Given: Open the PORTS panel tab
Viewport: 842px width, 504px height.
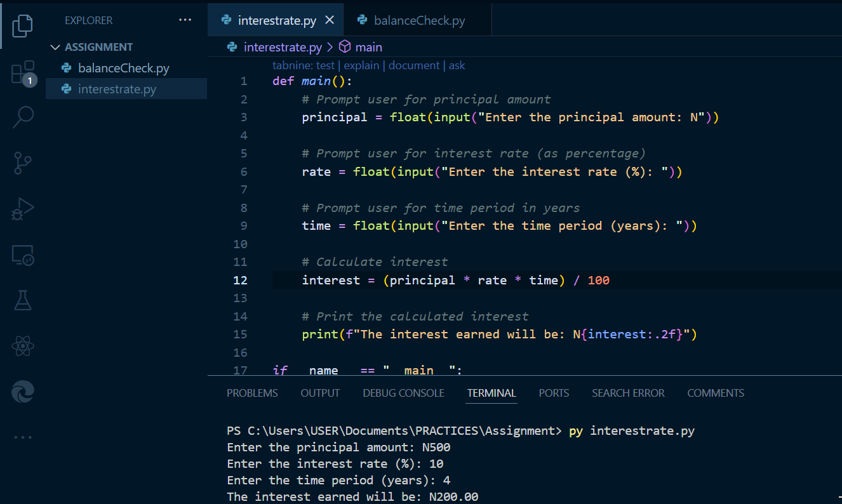Looking at the screenshot, I should point(554,393).
